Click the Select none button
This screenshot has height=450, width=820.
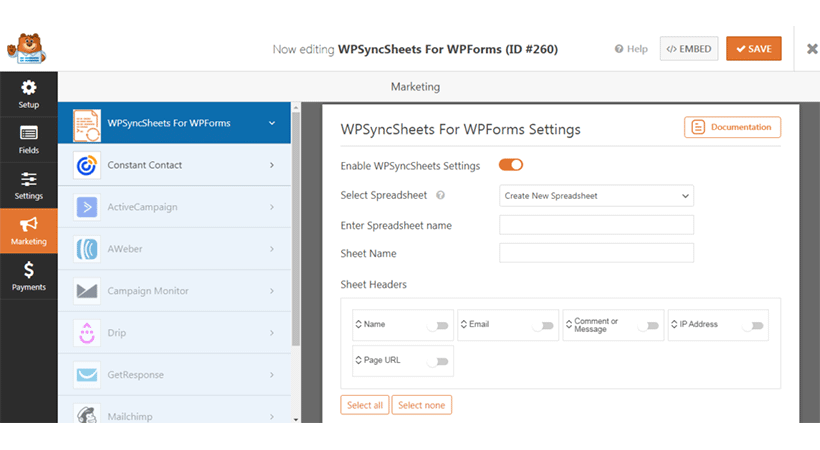point(422,405)
